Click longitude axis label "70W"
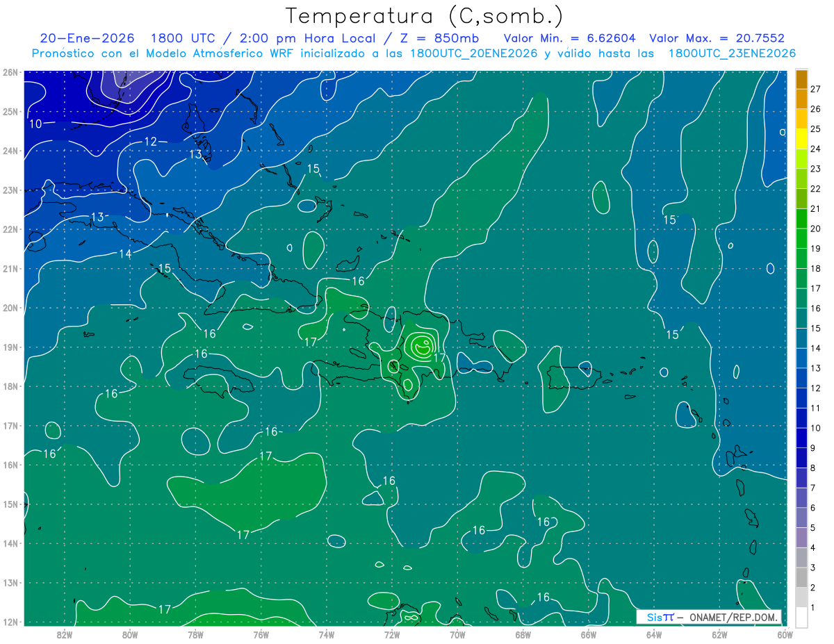 tap(457, 634)
